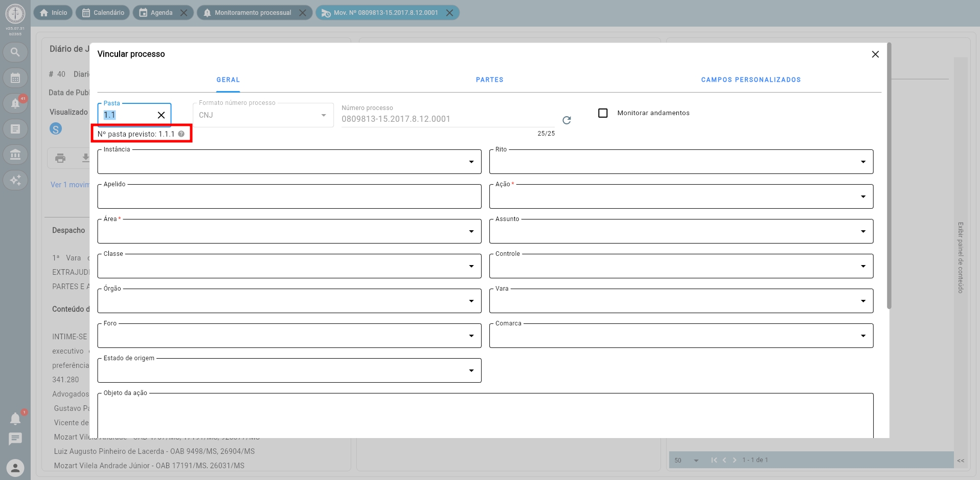
Task: Click the courthouse icon in left sidebar
Action: click(x=15, y=155)
